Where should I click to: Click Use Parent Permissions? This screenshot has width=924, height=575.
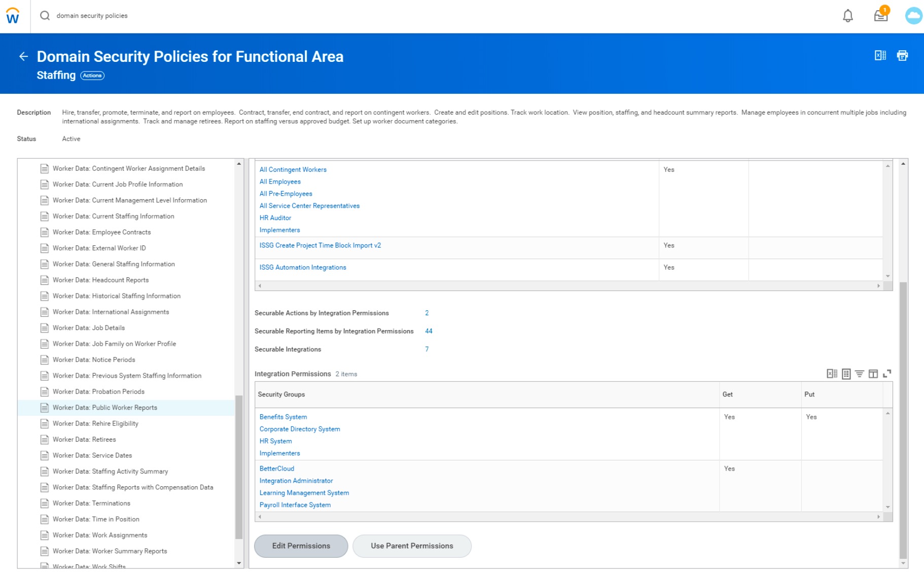click(x=412, y=546)
